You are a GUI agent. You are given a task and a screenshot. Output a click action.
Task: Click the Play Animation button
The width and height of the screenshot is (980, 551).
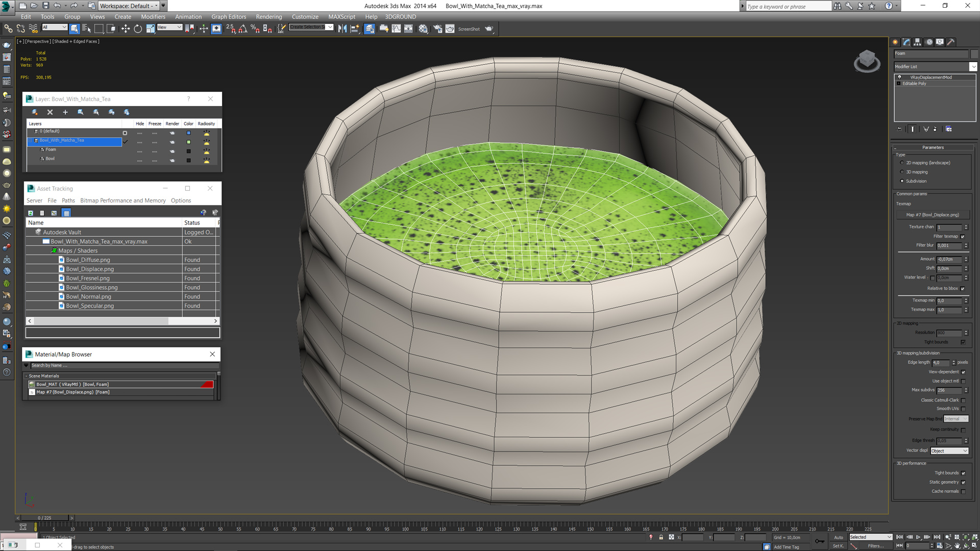click(918, 537)
